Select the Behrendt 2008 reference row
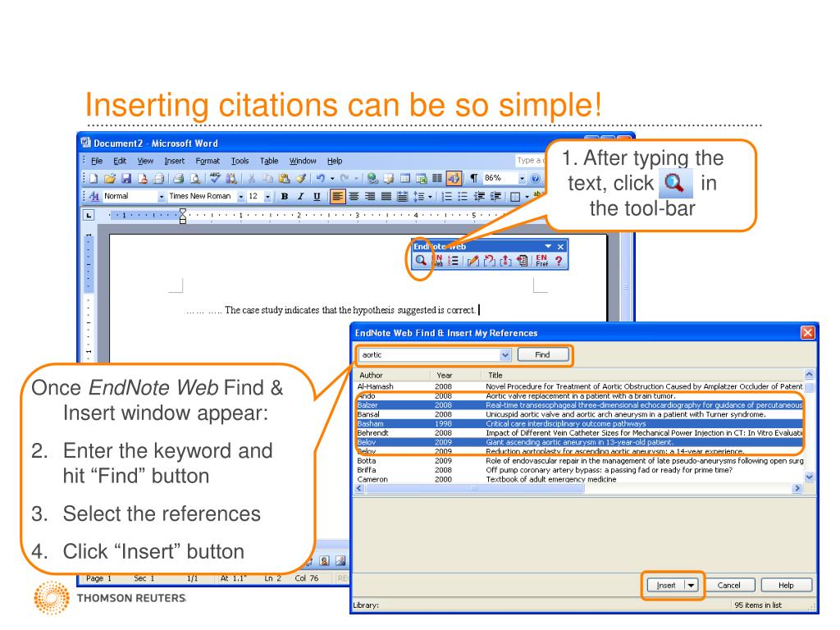840x630 pixels. (x=580, y=433)
